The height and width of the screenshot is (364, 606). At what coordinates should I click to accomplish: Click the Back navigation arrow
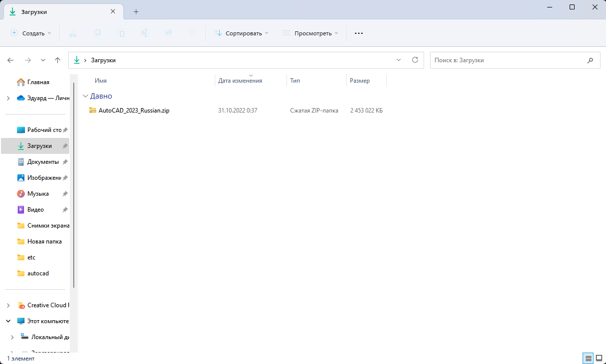[10, 60]
